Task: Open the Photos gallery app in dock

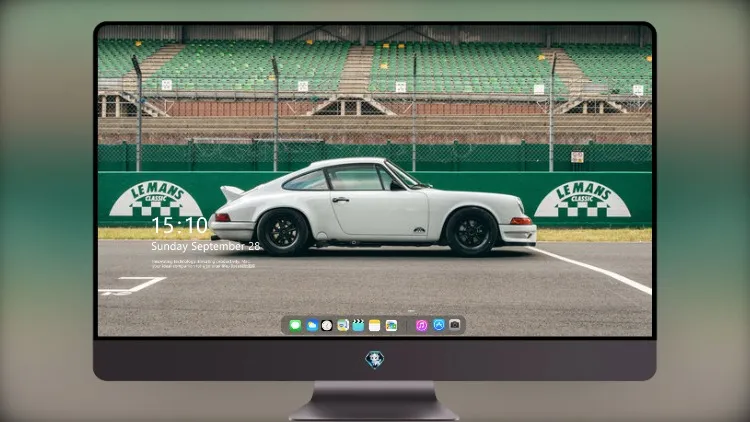Action: (x=391, y=326)
